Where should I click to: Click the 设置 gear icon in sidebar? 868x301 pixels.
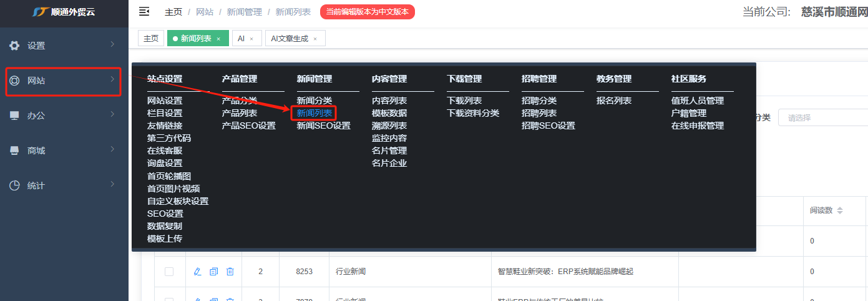click(x=14, y=46)
